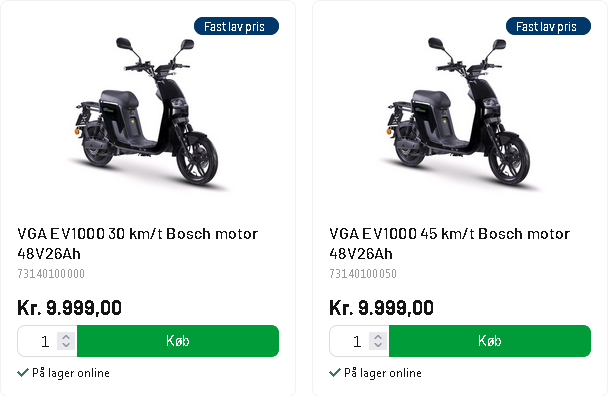Click the stock checkmark icon under the 30 km/t scooter
The width and height of the screenshot is (608, 396).
23,373
